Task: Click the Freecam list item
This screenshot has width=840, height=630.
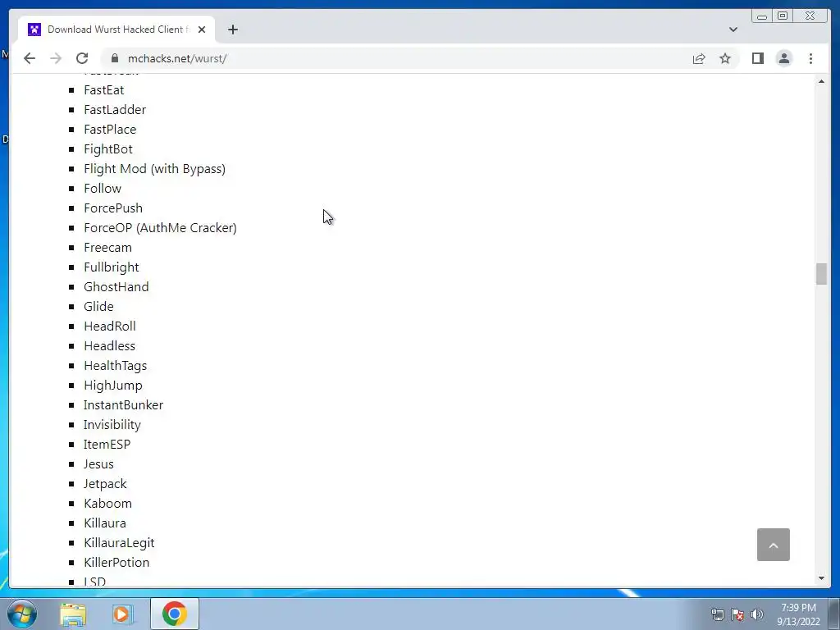Action: (x=107, y=248)
